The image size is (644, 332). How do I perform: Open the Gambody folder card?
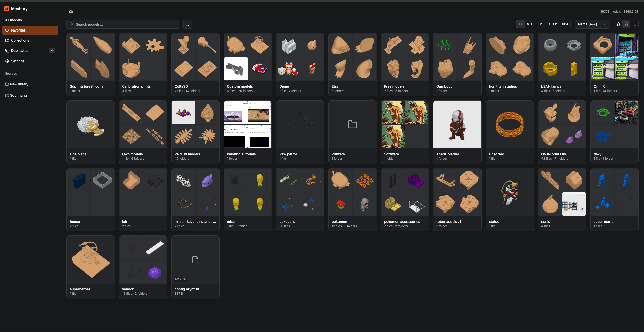click(457, 65)
